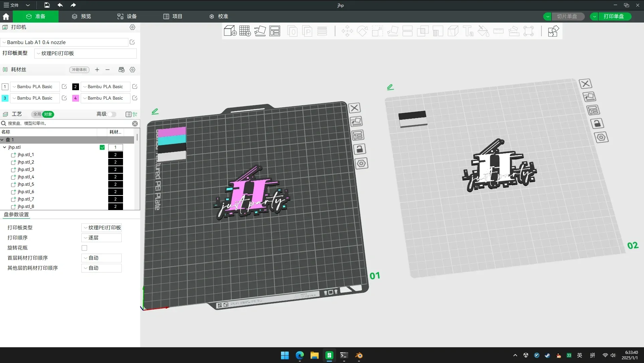The height and width of the screenshot is (363, 644).
Task: Select the Measure ruler tool
Action: click(x=498, y=31)
